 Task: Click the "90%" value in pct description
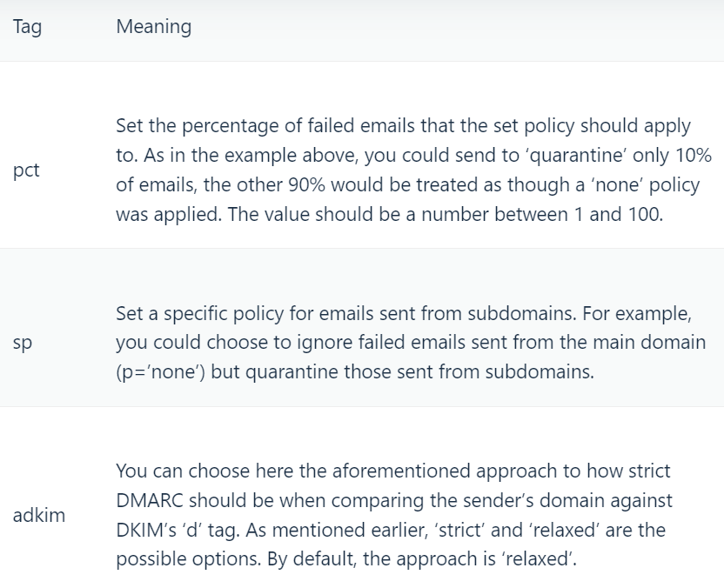click(299, 185)
